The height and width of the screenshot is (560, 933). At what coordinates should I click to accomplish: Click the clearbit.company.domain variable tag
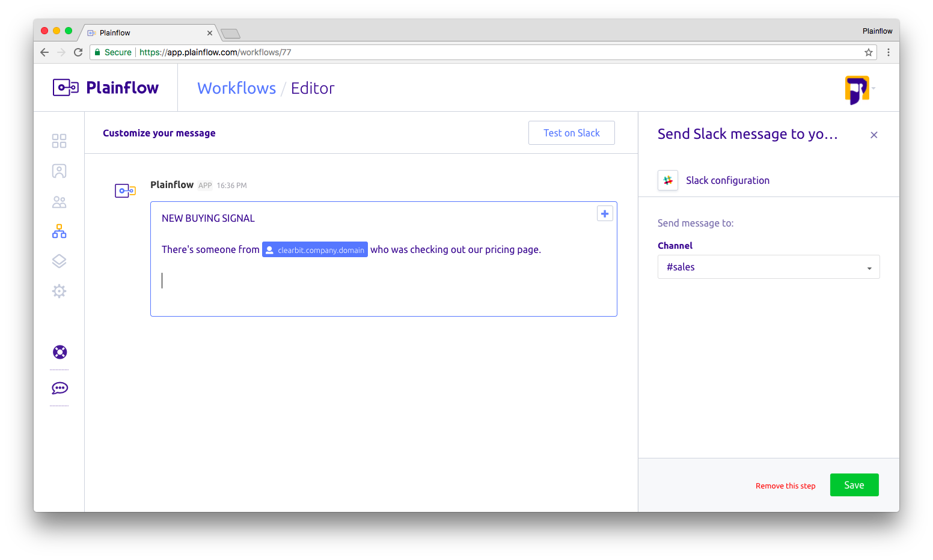coord(315,250)
